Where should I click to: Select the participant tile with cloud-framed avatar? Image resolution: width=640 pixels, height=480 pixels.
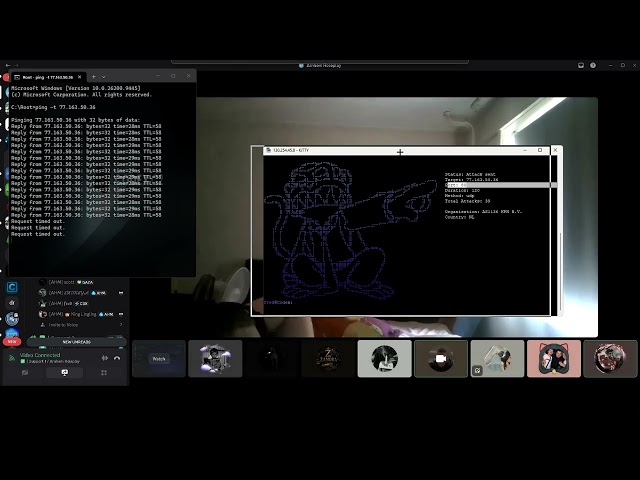pos(215,359)
